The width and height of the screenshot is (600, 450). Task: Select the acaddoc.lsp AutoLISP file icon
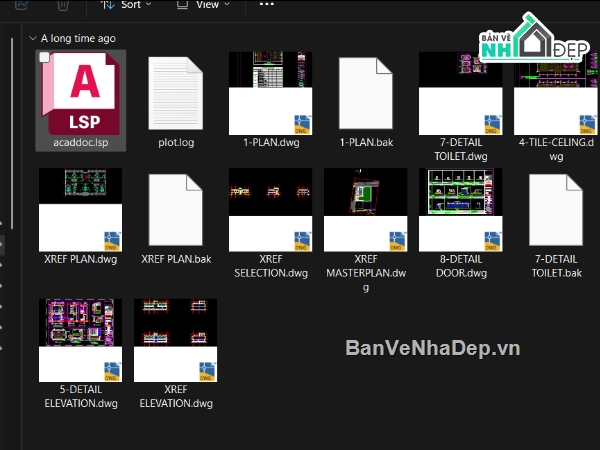click(x=81, y=94)
